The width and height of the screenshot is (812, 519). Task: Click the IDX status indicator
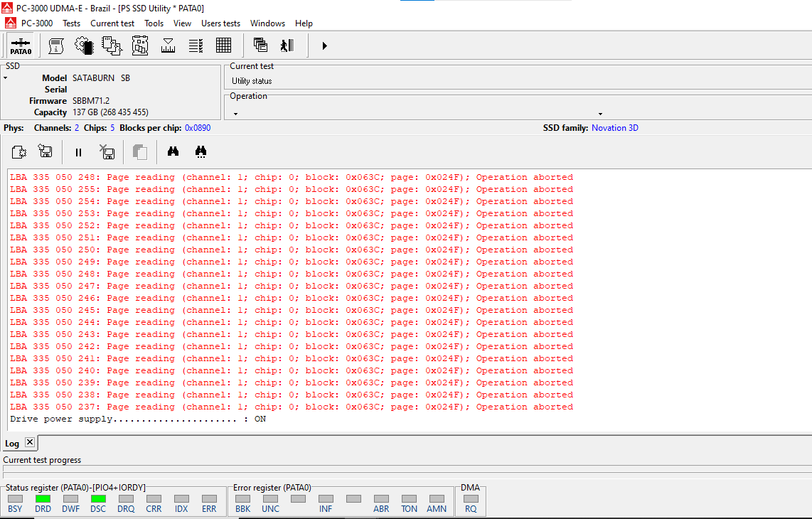pos(181,499)
